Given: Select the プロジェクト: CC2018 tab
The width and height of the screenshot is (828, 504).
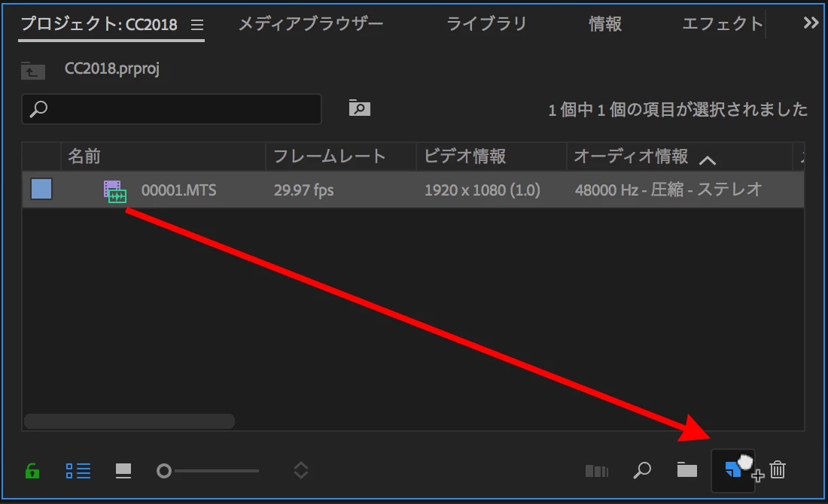Looking at the screenshot, I should (x=99, y=24).
